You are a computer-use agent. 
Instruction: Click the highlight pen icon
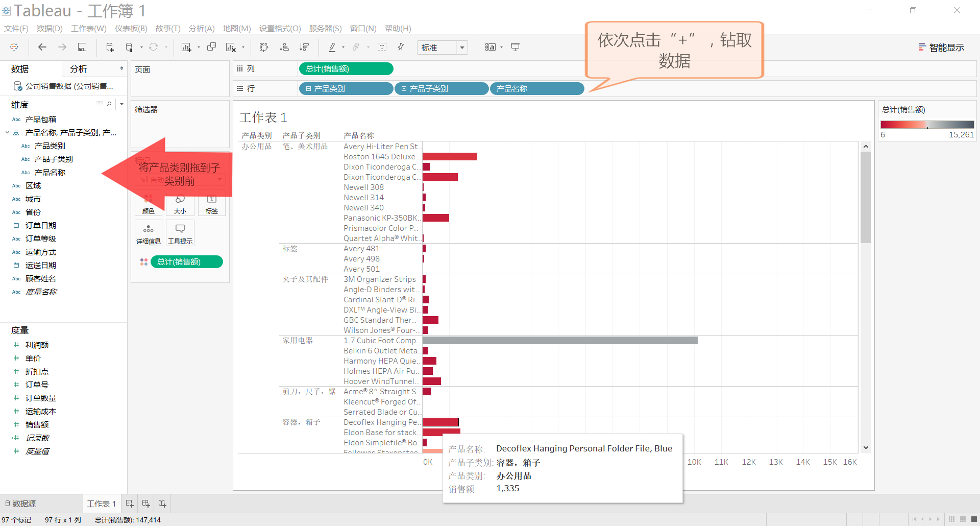[332, 47]
